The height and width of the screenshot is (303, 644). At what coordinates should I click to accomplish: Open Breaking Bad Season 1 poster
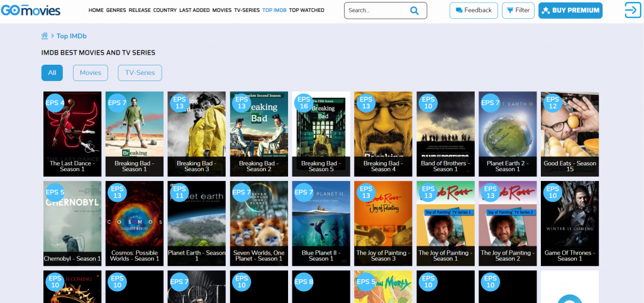135,134
